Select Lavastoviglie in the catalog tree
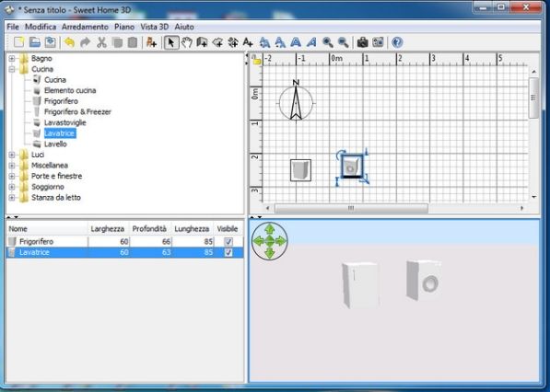Screen dimensions: 550x392 [64, 122]
